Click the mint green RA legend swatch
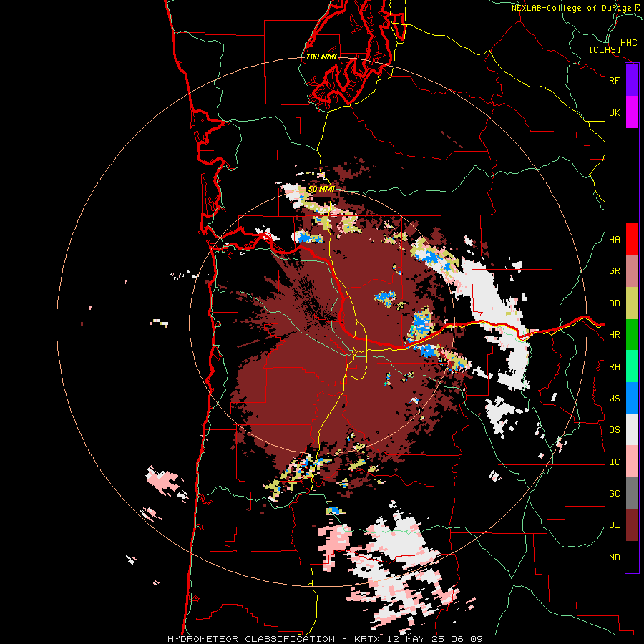Image resolution: width=644 pixels, height=644 pixels. tap(632, 366)
